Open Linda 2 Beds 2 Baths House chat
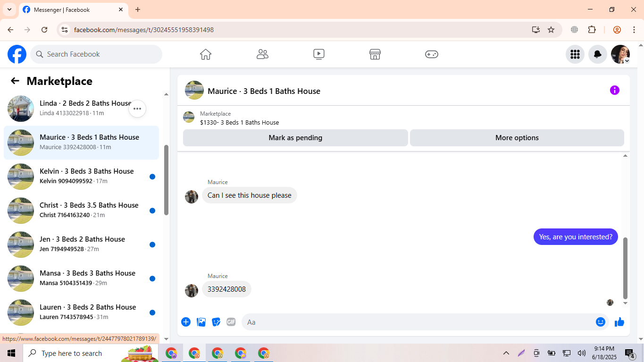Image resolution: width=644 pixels, height=362 pixels. point(82,109)
